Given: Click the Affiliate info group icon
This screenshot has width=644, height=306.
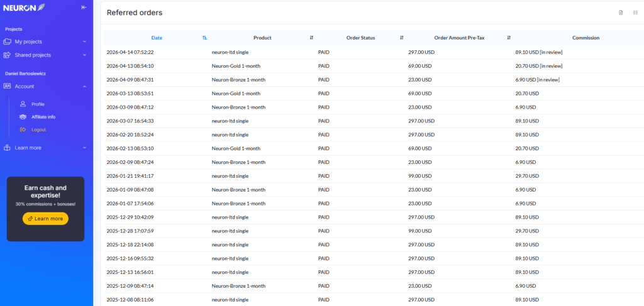Looking at the screenshot, I should (23, 117).
